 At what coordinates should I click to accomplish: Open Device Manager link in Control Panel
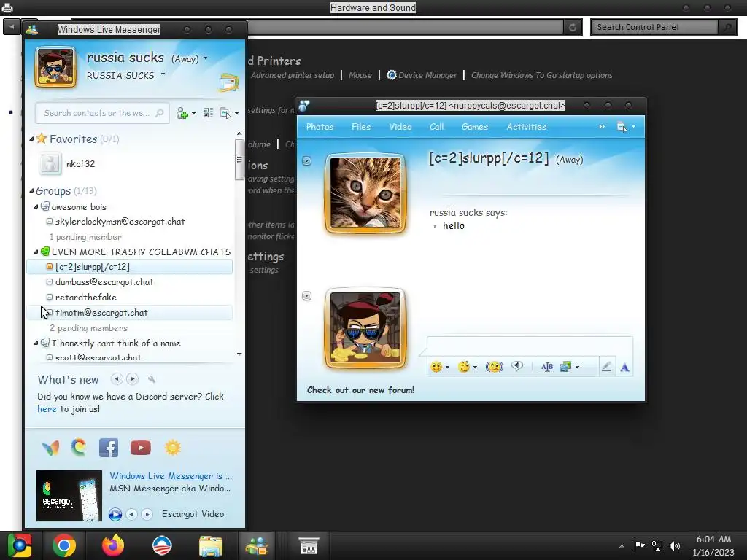(x=427, y=75)
